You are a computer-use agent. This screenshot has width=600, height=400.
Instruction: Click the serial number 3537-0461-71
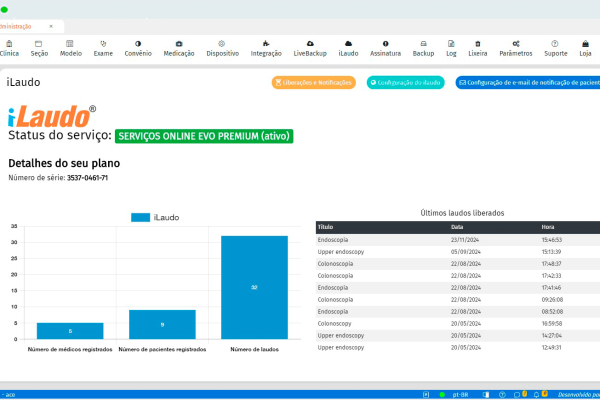87,178
